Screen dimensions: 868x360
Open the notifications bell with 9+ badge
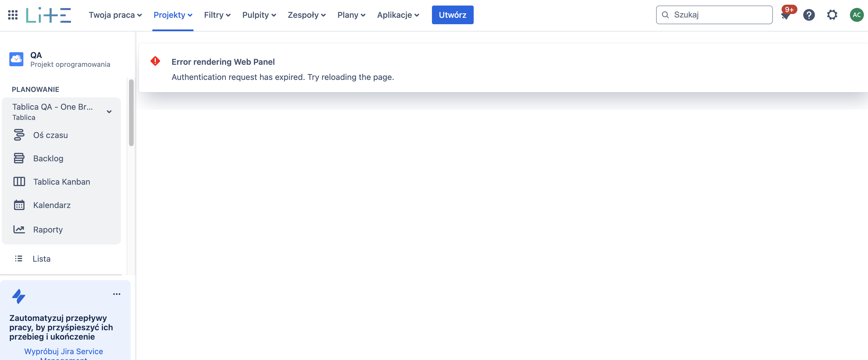click(x=786, y=15)
